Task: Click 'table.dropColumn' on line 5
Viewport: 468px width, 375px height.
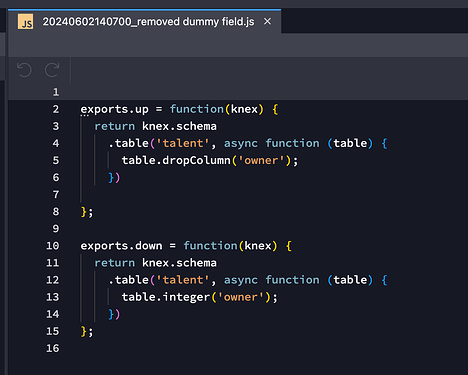Action: pyautogui.click(x=176, y=161)
